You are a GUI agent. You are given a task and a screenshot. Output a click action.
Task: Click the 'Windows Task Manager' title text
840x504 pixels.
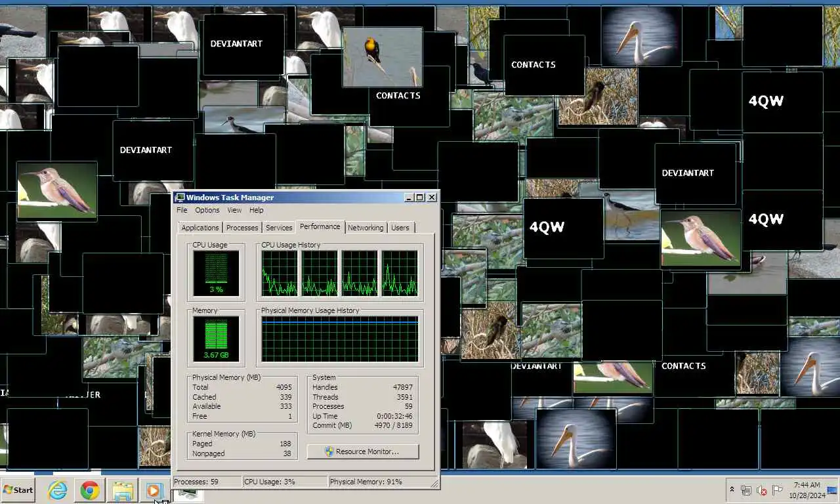(x=230, y=198)
